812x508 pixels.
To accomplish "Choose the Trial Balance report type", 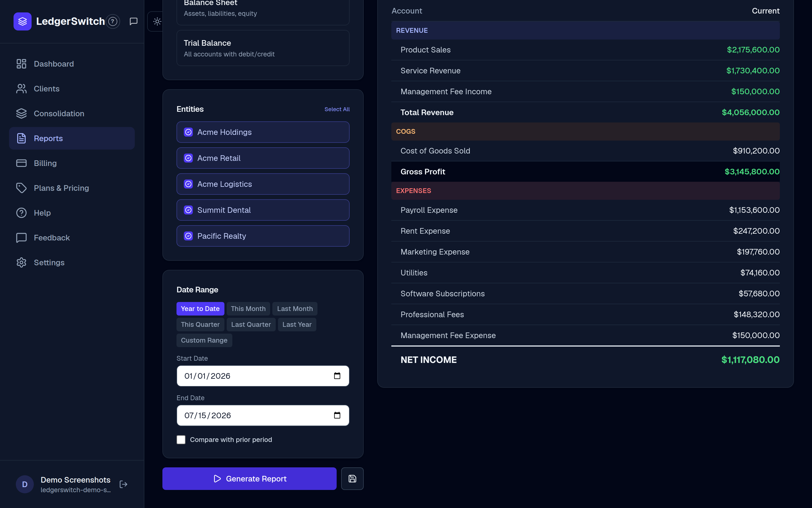I will point(263,48).
